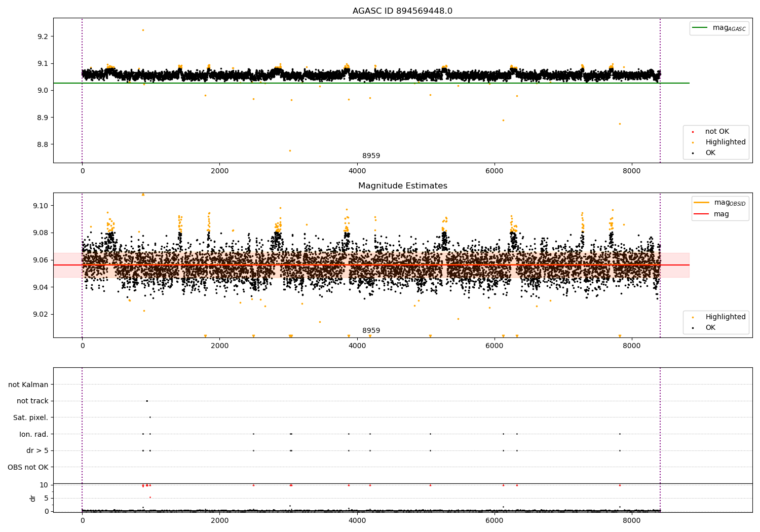Click the 5 tick label on dr axis

point(46,498)
